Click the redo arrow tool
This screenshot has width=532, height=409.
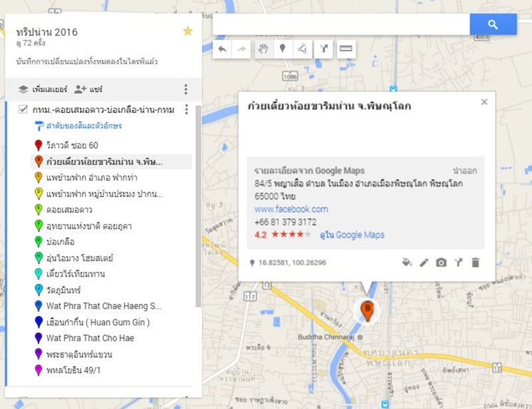click(241, 49)
